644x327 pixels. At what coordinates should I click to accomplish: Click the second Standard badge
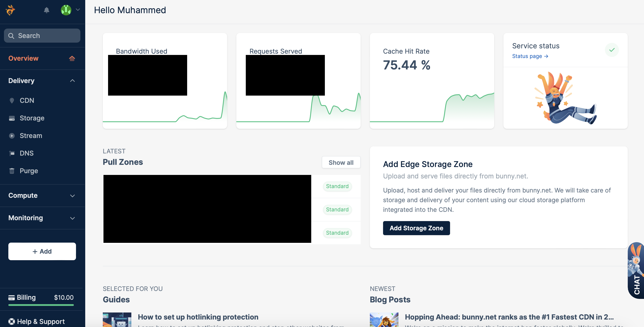coord(337,209)
